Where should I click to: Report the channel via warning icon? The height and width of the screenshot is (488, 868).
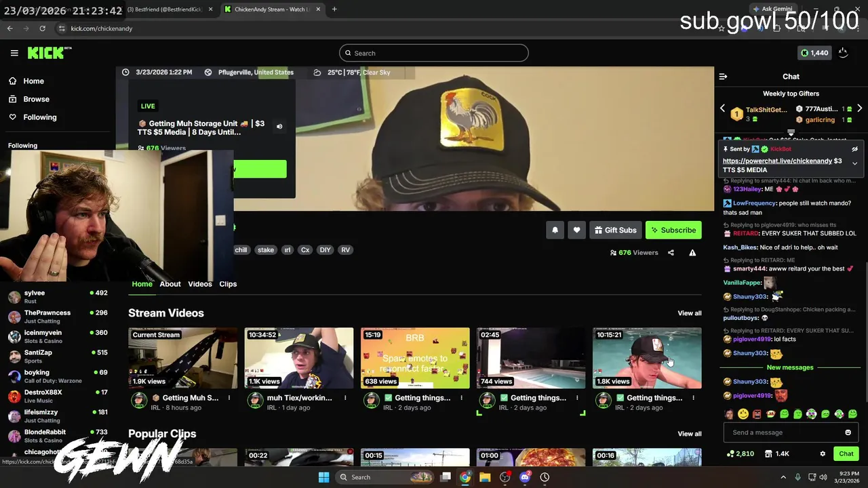pos(692,253)
